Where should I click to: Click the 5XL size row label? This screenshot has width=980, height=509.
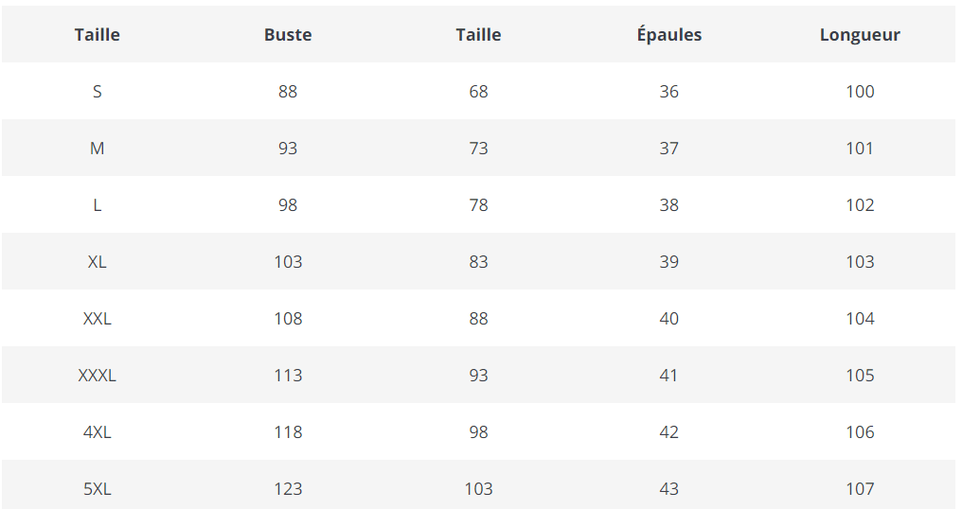[x=98, y=489]
